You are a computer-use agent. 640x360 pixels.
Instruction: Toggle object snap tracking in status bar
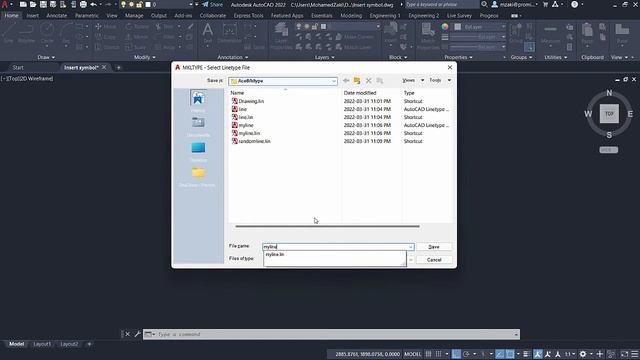pyautogui.click(x=500, y=354)
